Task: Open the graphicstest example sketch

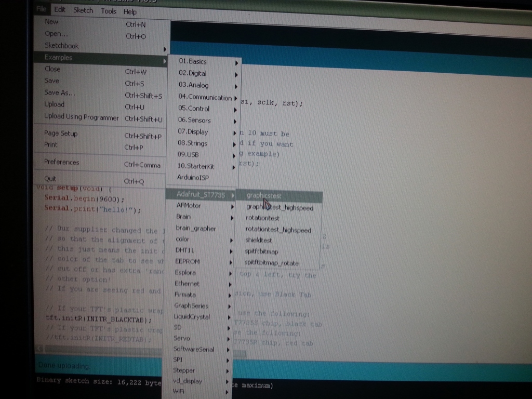Action: (279, 196)
